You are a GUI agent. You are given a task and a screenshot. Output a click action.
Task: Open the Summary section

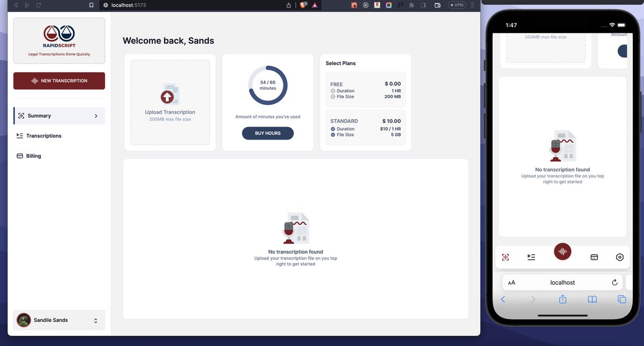click(59, 115)
